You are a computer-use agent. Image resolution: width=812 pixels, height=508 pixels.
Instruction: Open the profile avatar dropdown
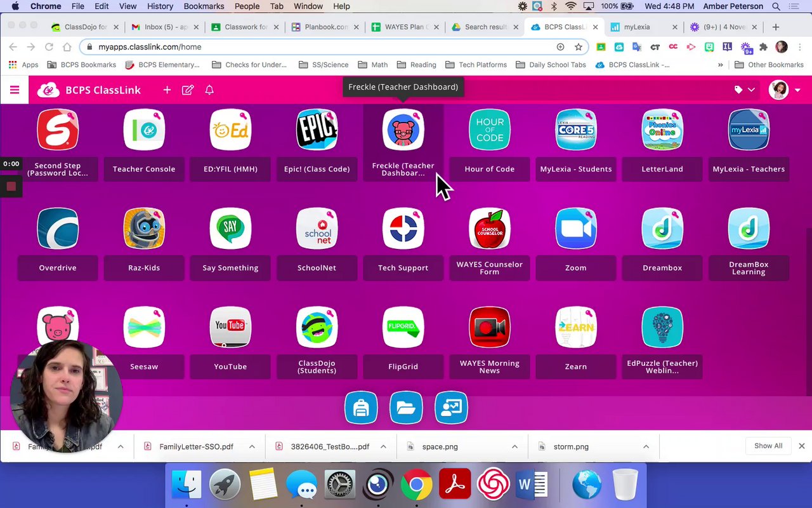point(785,90)
